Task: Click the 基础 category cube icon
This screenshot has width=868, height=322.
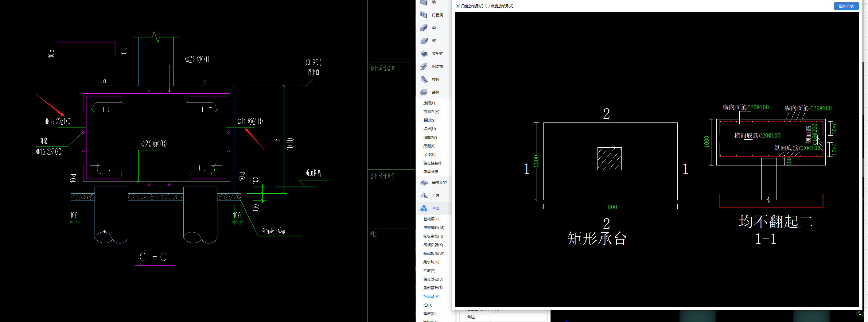Action: [x=424, y=208]
